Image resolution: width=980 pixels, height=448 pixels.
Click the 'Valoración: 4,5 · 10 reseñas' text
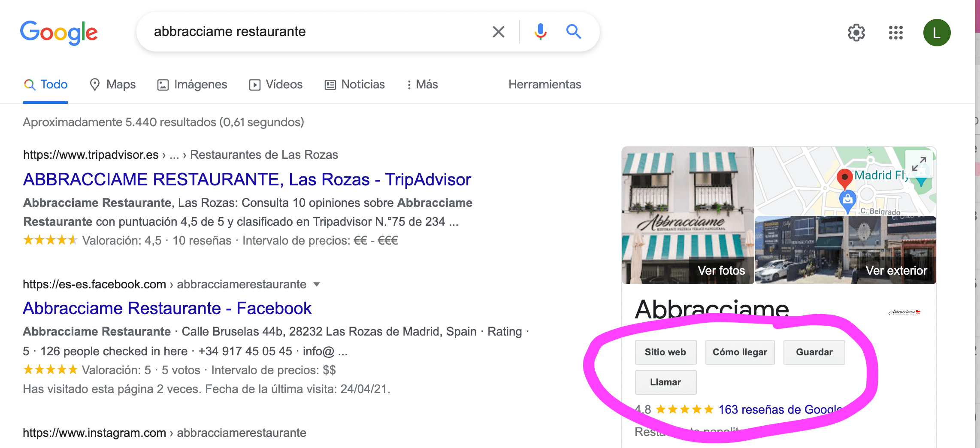tap(157, 240)
